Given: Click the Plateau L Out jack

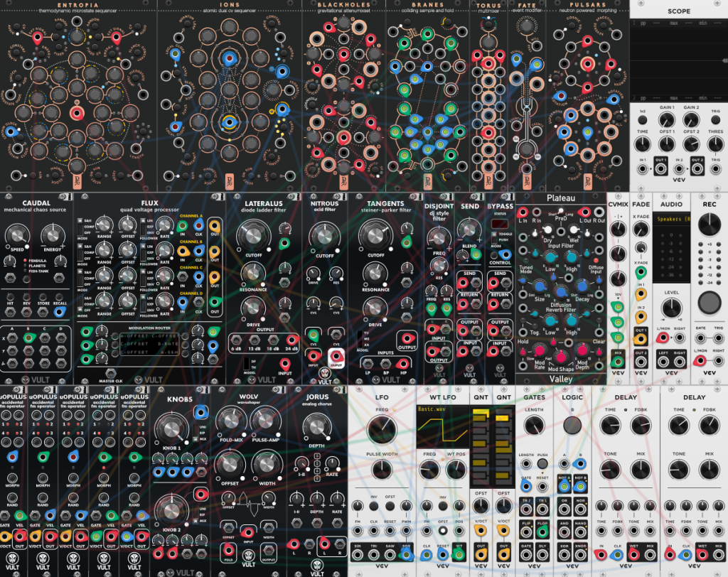Looking at the screenshot, I should tap(585, 212).
